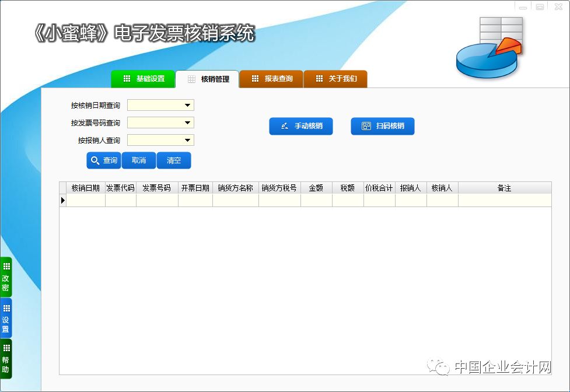Click the 价税合计 column header
570x392 pixels.
pyautogui.click(x=379, y=188)
